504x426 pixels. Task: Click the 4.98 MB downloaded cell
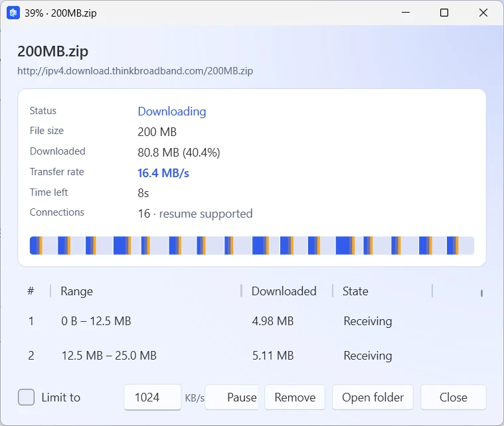pos(272,321)
